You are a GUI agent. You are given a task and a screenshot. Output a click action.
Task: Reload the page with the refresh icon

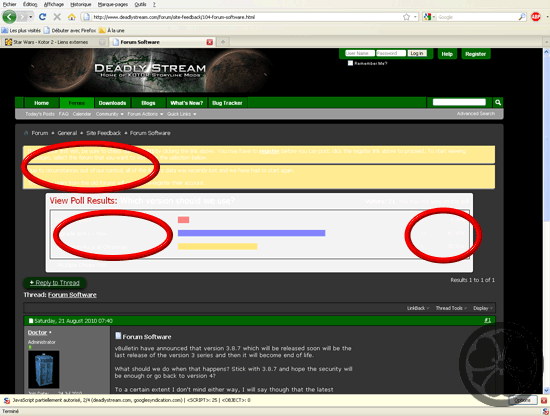coord(42,16)
